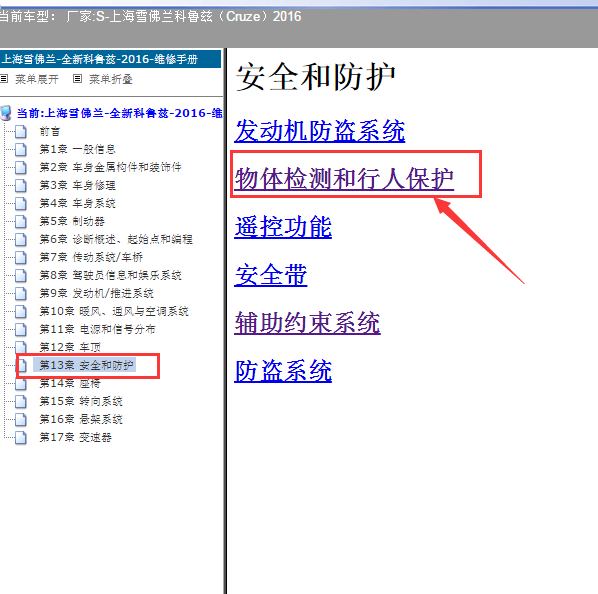The image size is (598, 594).
Task: Click the 安全和防护 page heading
Action: pos(315,77)
